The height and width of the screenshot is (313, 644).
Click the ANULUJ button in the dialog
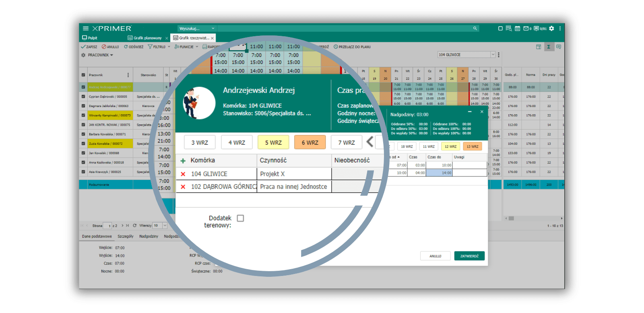(x=435, y=256)
